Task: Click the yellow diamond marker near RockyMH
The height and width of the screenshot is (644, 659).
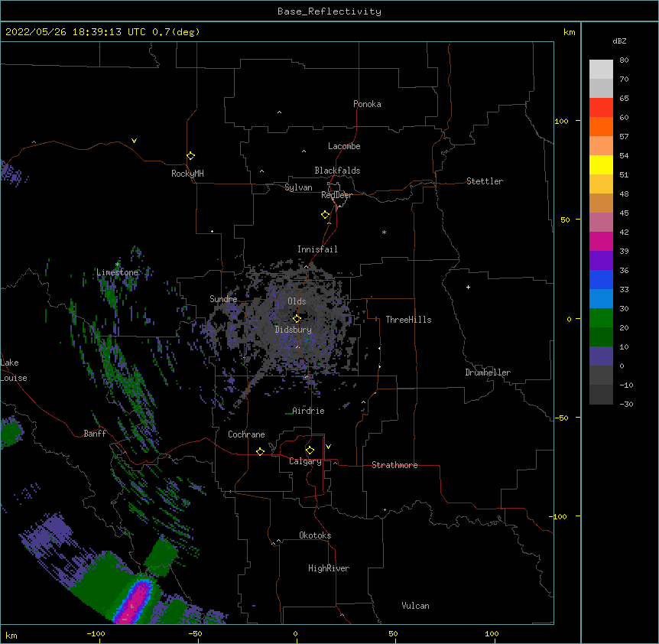Action: pos(190,156)
